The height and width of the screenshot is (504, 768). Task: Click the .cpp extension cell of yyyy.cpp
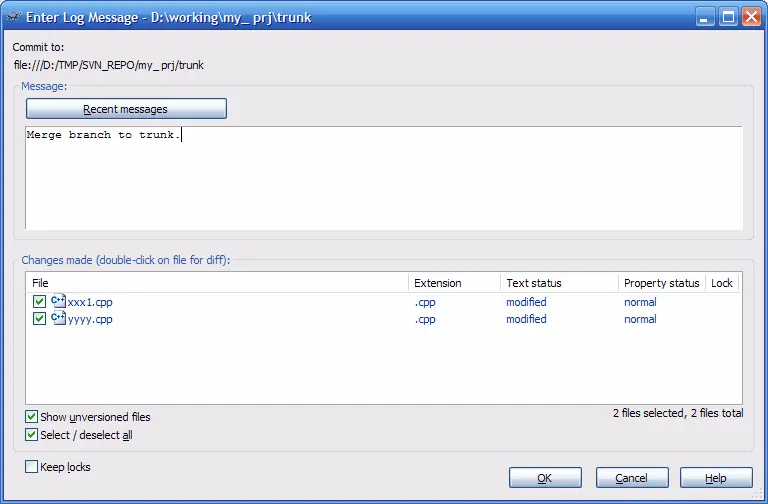pos(425,319)
